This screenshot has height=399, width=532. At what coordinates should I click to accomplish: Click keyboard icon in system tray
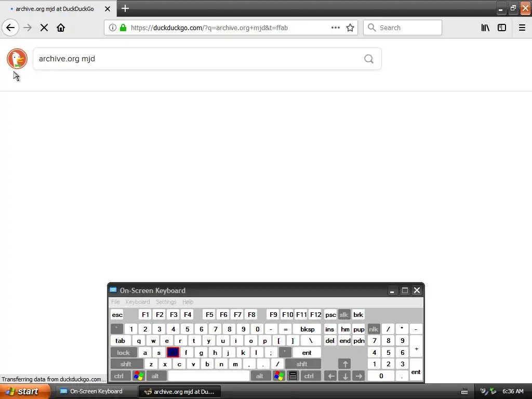[x=464, y=392]
